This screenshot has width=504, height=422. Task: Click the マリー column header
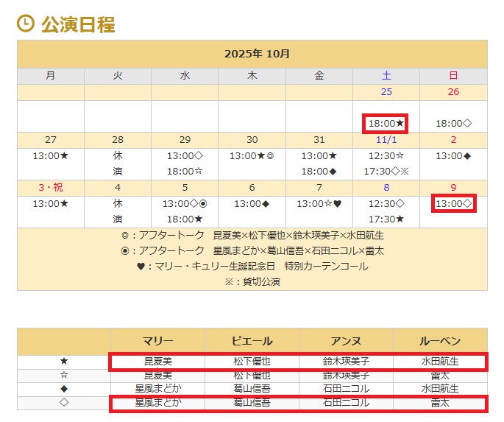pyautogui.click(x=158, y=341)
